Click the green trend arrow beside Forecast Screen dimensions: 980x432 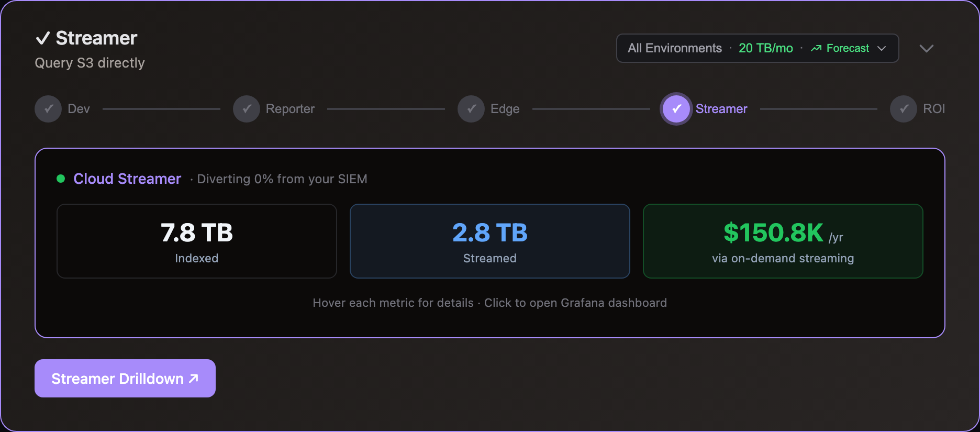coord(816,48)
